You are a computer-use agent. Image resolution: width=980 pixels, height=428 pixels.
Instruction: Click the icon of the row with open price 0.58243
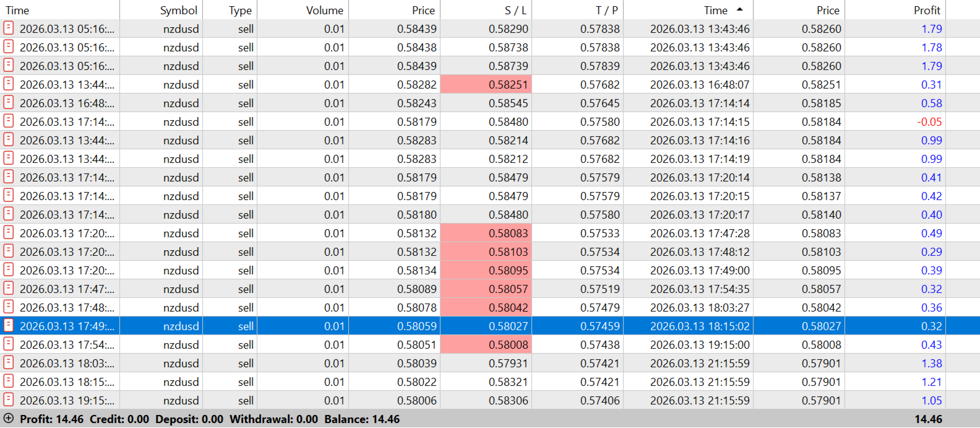[x=9, y=102]
